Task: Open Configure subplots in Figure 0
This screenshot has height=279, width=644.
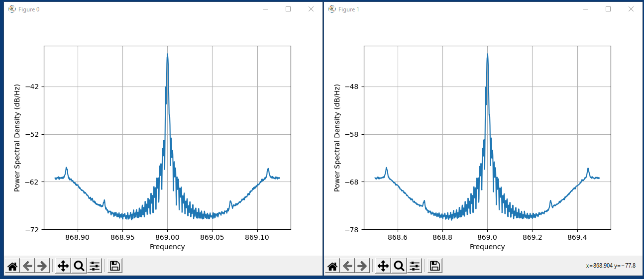Action: [95, 266]
